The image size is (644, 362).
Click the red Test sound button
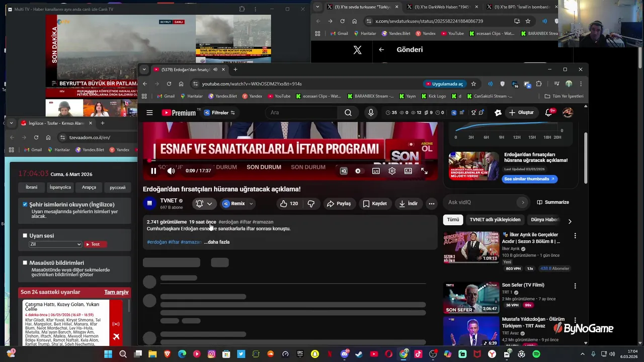point(95,244)
